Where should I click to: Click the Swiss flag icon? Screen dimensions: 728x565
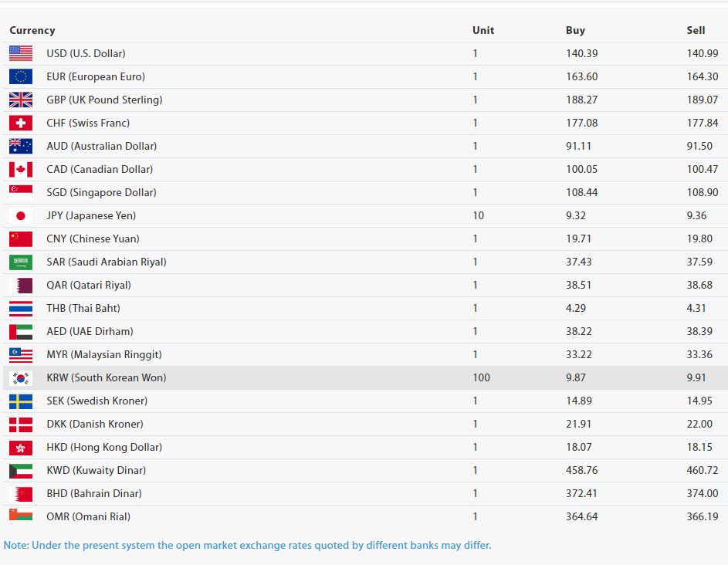point(21,123)
